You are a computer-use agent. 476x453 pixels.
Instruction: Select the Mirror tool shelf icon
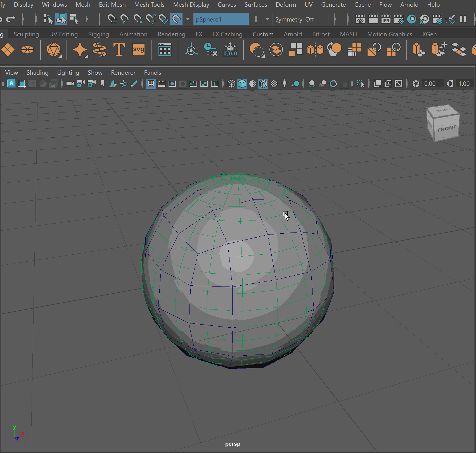click(x=315, y=50)
